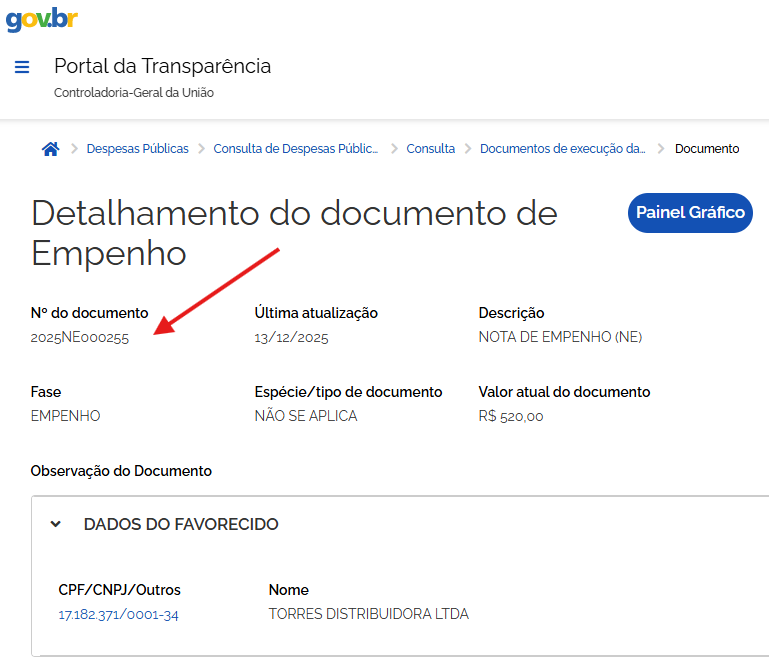Open the hamburger menu icon
The image size is (769, 663).
tap(22, 68)
